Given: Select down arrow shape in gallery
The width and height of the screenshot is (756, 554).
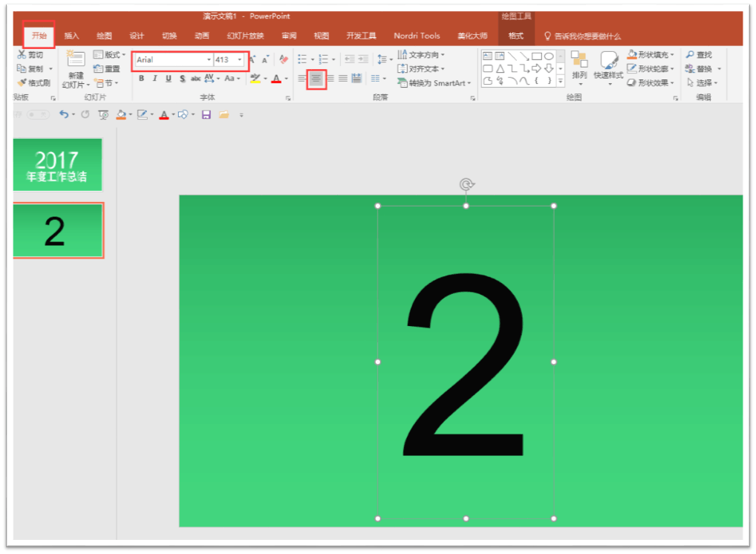Looking at the screenshot, I should [x=549, y=69].
